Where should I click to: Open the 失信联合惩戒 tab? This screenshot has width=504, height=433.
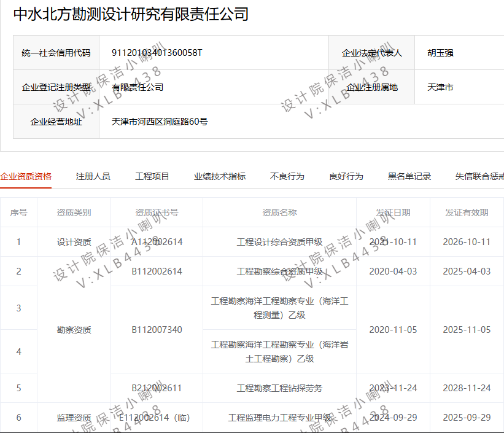479,176
